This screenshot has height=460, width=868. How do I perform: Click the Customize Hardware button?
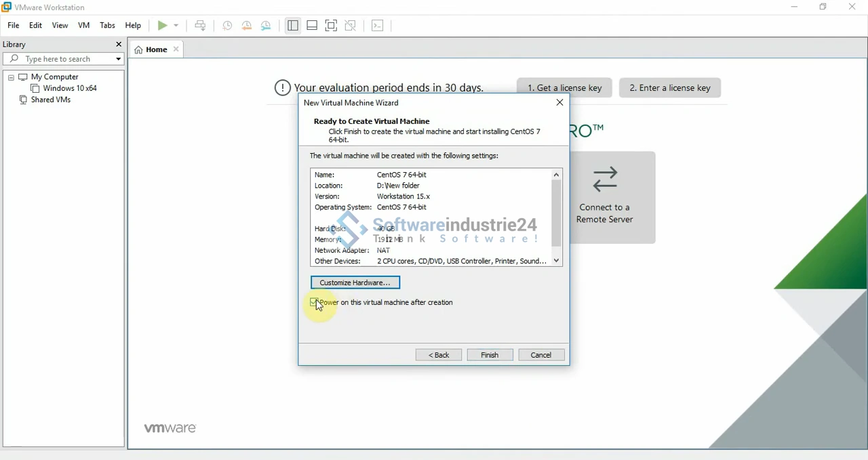point(355,283)
